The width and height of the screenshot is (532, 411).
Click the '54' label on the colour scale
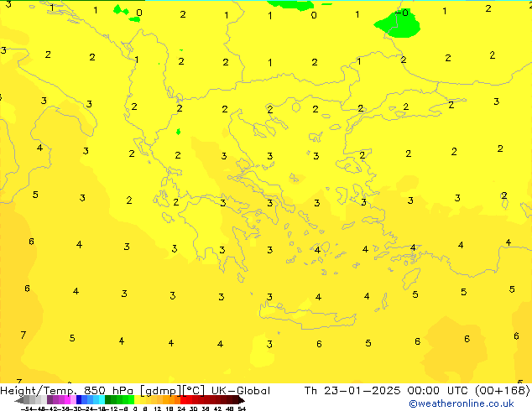(242, 408)
